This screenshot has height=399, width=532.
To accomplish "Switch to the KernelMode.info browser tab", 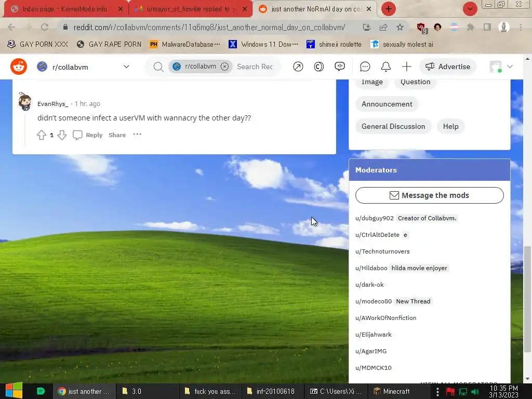I will click(x=64, y=9).
